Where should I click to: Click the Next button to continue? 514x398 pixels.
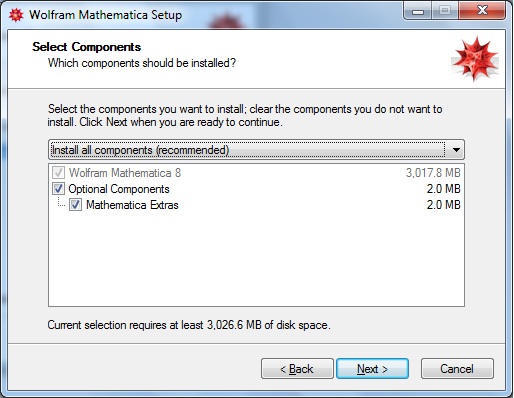(x=372, y=369)
